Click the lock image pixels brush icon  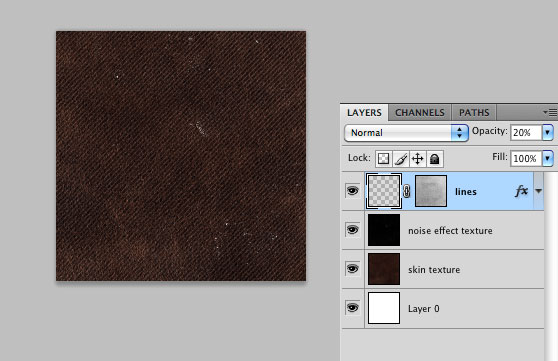(401, 158)
